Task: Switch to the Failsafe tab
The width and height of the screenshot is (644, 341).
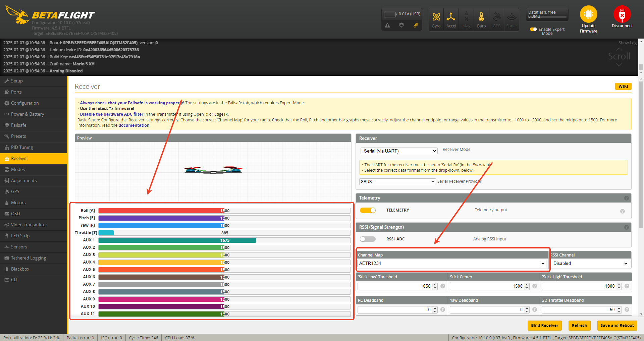Action: (34, 125)
